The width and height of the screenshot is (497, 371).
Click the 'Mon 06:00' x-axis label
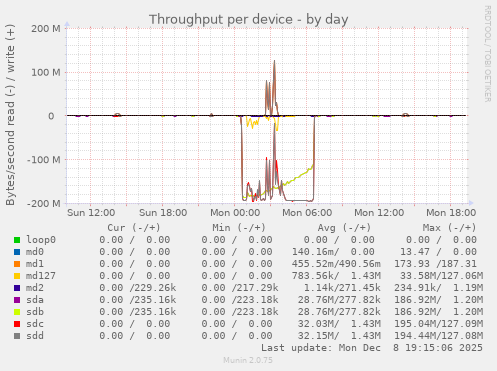click(307, 213)
